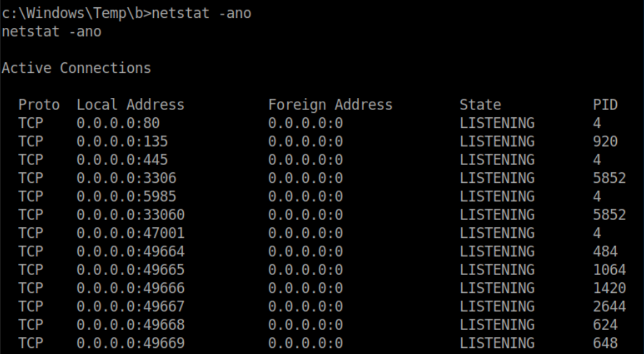
Task: Click the c:\Windows\Temp\b> command prompt line
Action: [125, 13]
